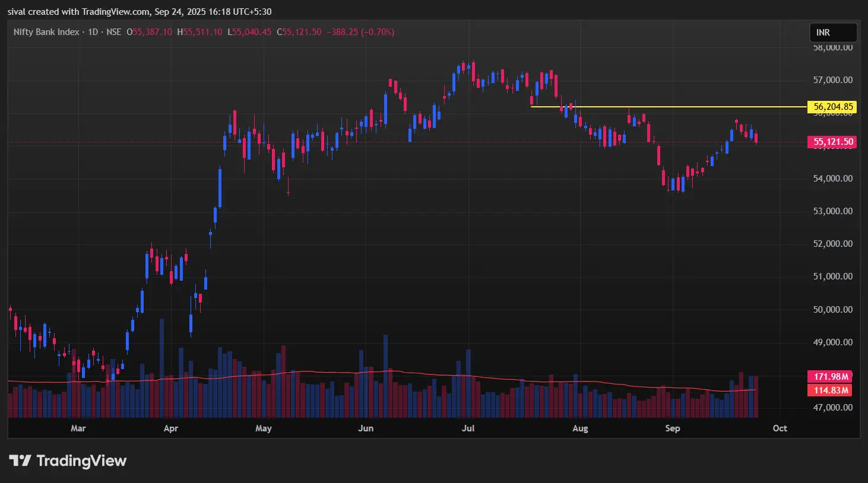Click the 54,000.00 price axis label
Image resolution: width=868 pixels, height=483 pixels.
pyautogui.click(x=833, y=179)
